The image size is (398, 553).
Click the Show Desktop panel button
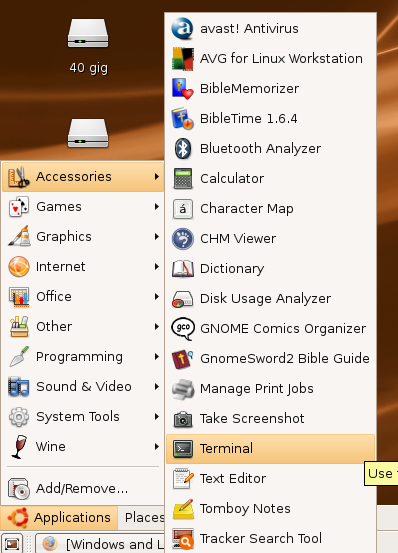12,543
